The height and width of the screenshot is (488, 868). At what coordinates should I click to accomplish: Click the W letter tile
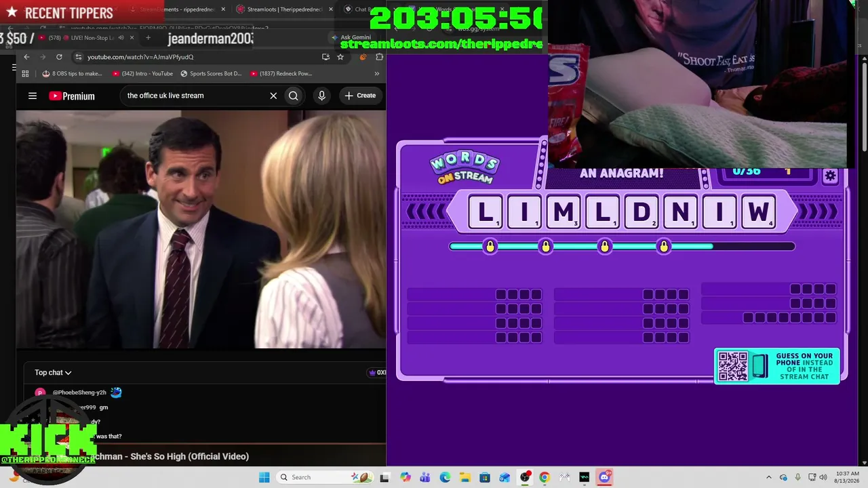(759, 212)
